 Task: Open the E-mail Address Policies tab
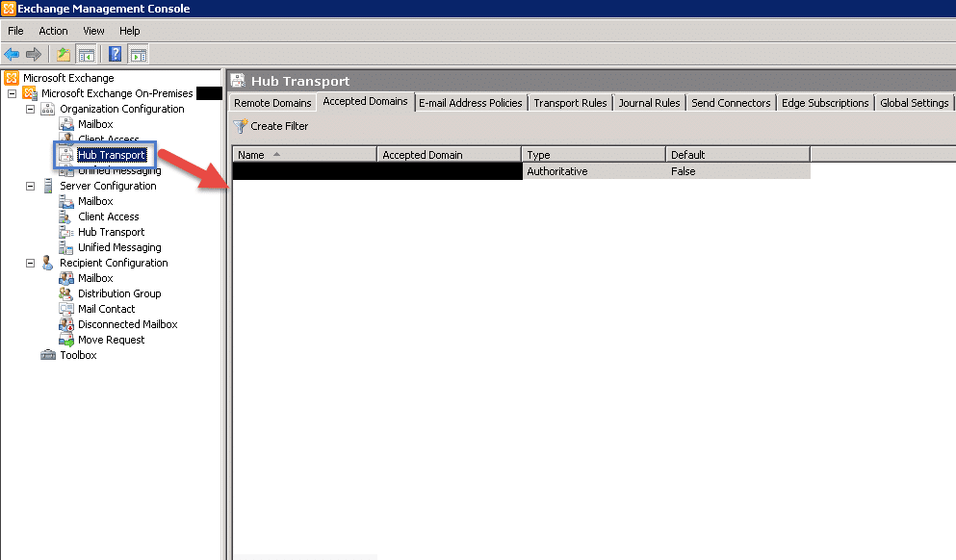coord(471,103)
